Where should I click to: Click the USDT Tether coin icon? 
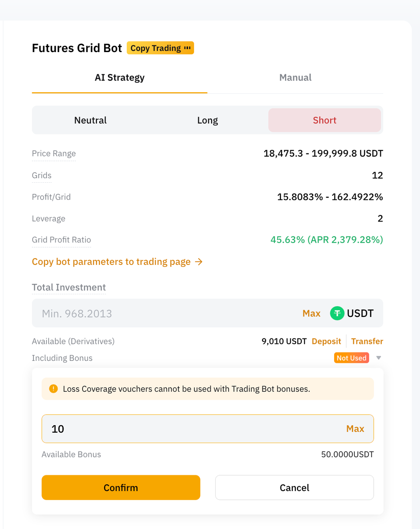point(337,313)
